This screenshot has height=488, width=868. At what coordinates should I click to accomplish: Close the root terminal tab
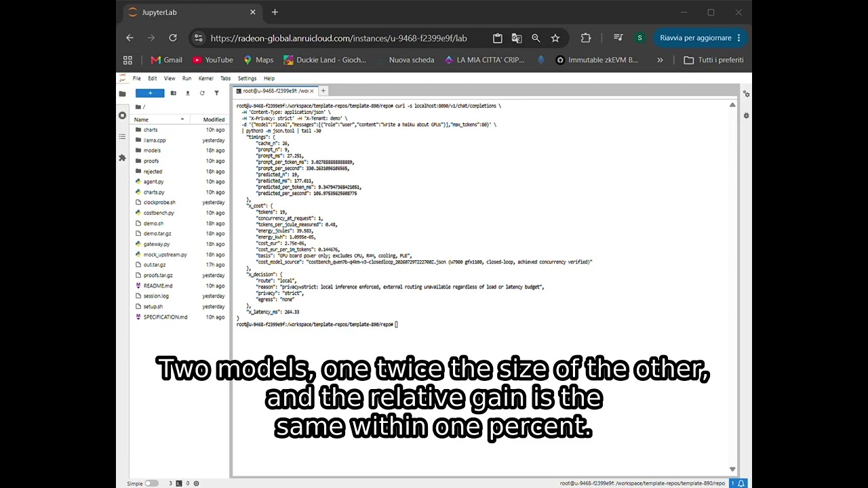coord(313,91)
